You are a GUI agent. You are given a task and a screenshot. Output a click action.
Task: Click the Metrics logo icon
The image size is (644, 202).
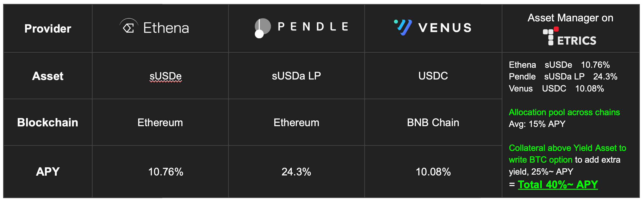(x=551, y=37)
